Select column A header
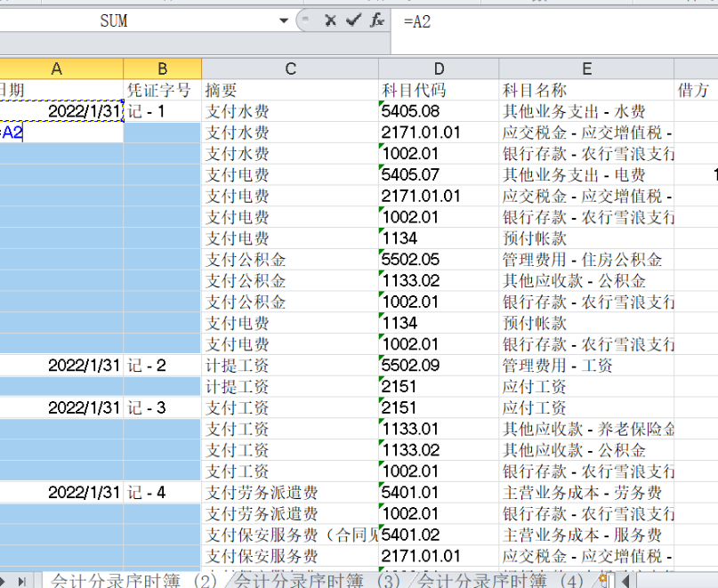Image resolution: width=718 pixels, height=588 pixels. [57, 68]
